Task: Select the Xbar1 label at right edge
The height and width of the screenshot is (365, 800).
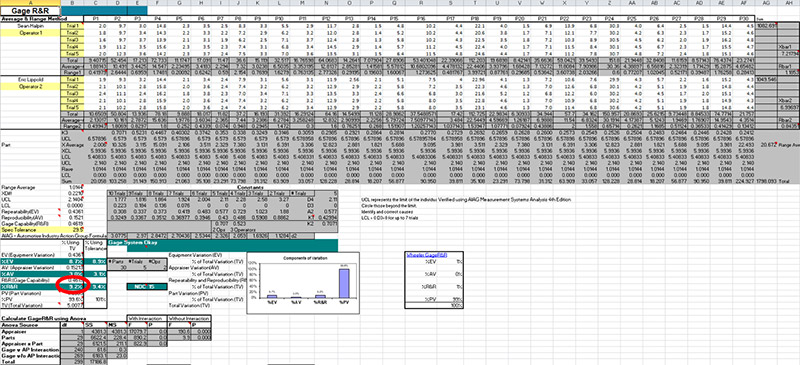Action: pyautogui.click(x=785, y=46)
